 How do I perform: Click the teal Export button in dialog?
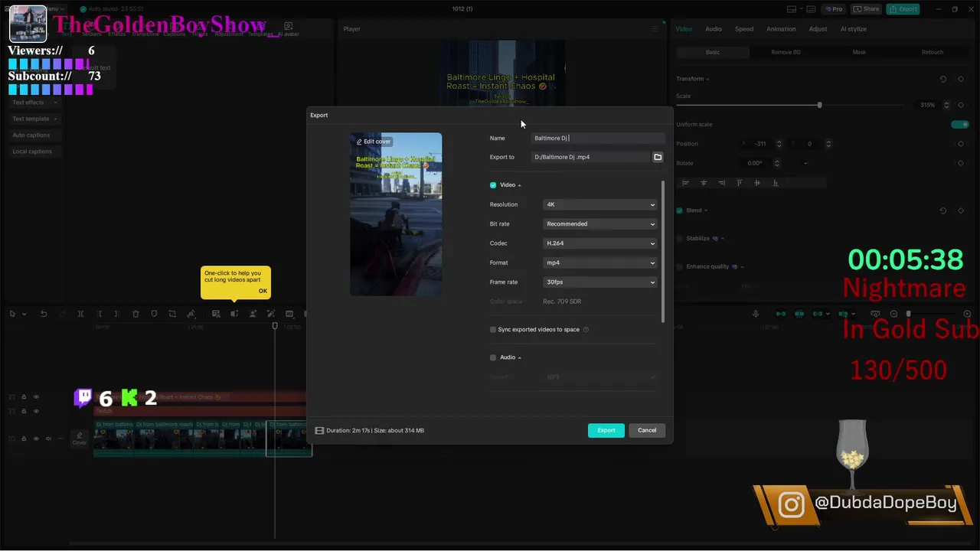(x=606, y=430)
